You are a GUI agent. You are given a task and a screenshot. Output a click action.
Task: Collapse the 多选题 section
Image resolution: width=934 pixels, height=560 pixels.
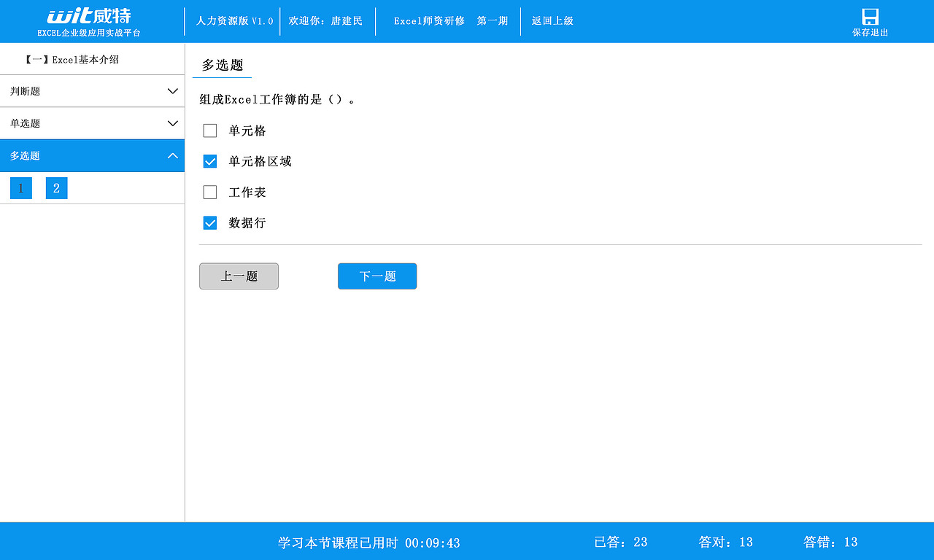tap(93, 155)
